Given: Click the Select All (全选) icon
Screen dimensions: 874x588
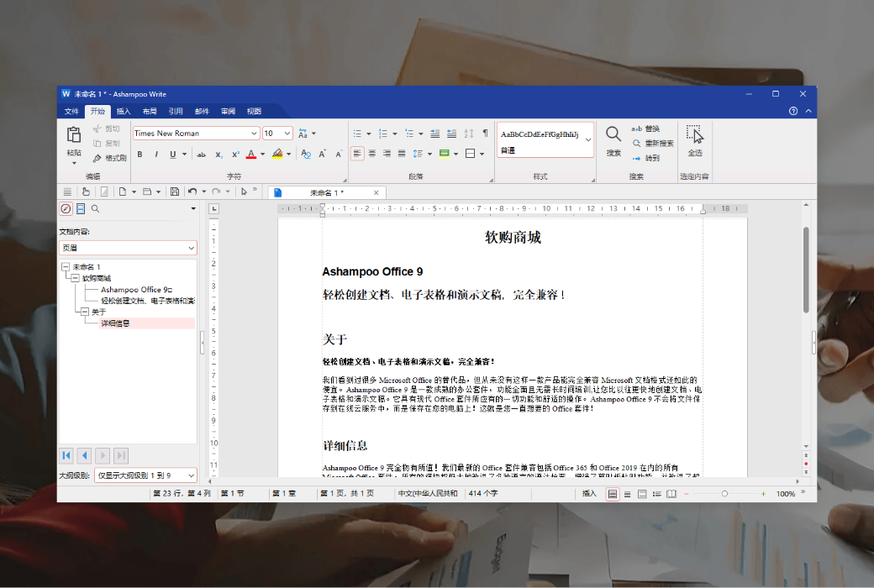Looking at the screenshot, I should [x=694, y=134].
